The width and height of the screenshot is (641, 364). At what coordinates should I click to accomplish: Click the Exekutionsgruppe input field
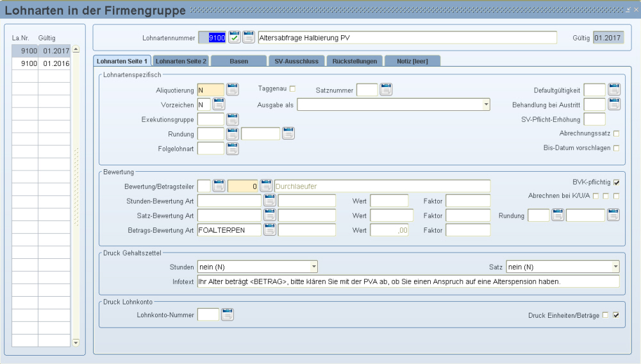click(x=210, y=119)
